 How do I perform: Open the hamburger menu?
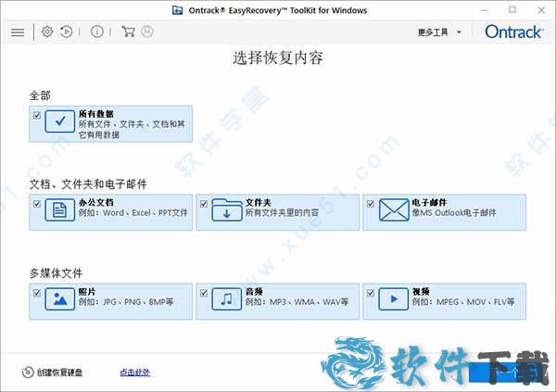pos(18,32)
